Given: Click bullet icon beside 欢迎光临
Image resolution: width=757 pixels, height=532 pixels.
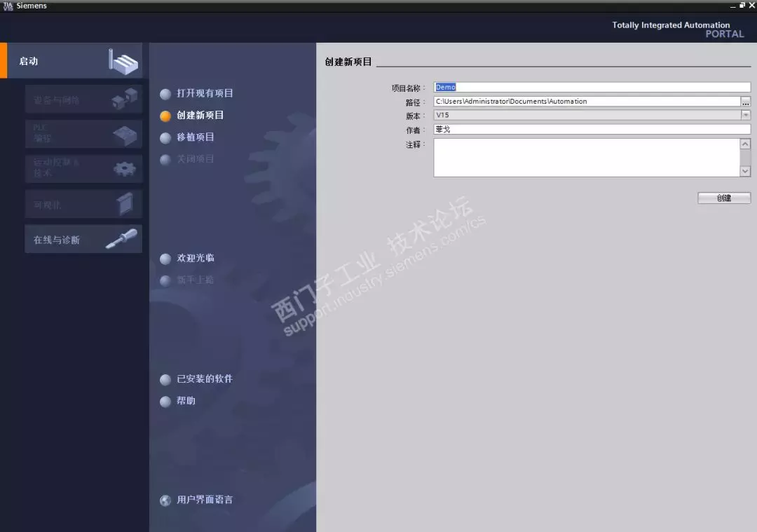Looking at the screenshot, I should point(165,259).
